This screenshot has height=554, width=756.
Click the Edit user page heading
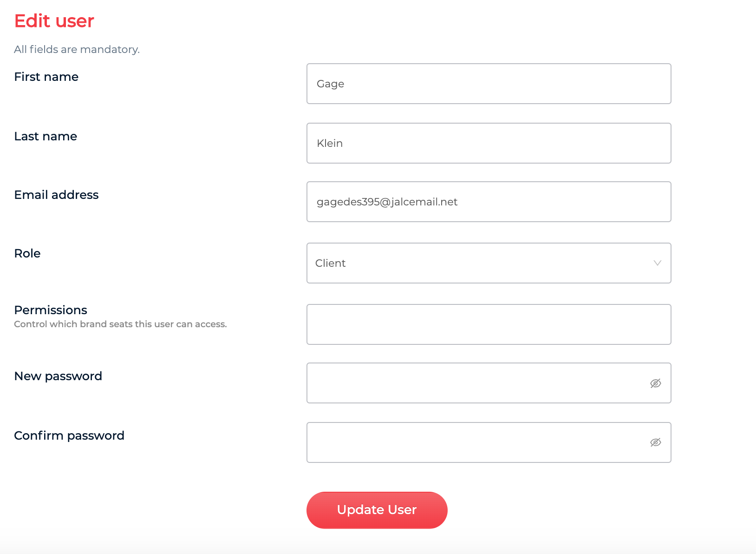pyautogui.click(x=54, y=21)
